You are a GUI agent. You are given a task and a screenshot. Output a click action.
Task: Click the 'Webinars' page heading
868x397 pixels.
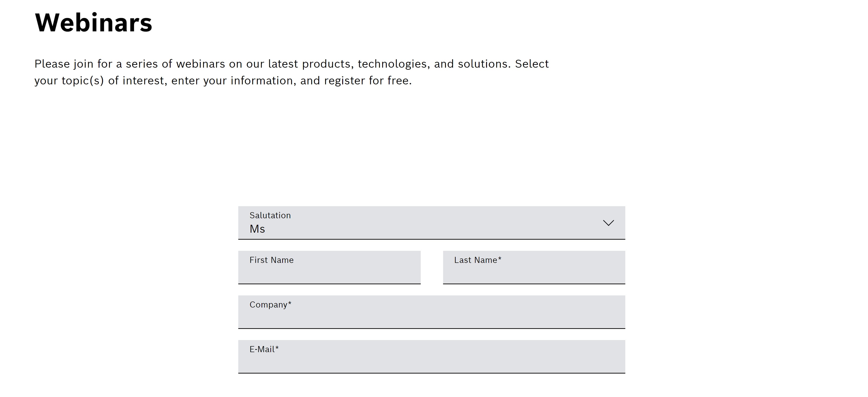coord(93,23)
